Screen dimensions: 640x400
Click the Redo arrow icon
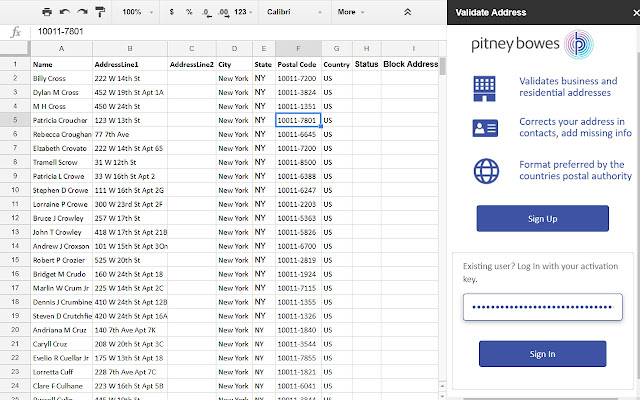pyautogui.click(x=82, y=12)
